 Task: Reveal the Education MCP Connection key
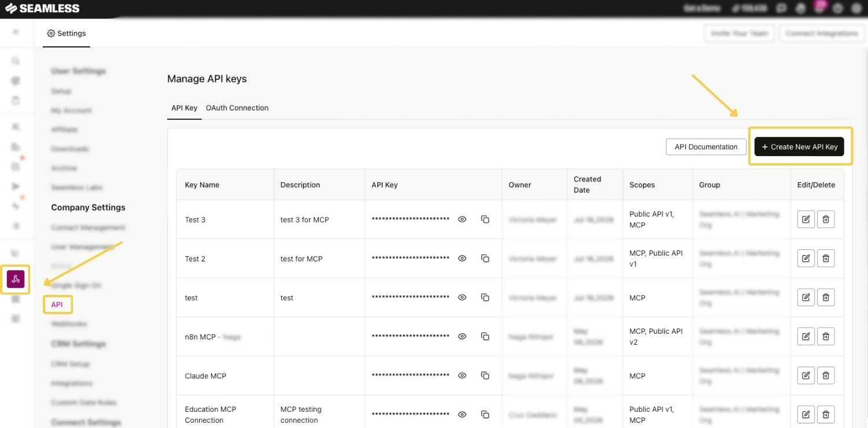coord(462,415)
